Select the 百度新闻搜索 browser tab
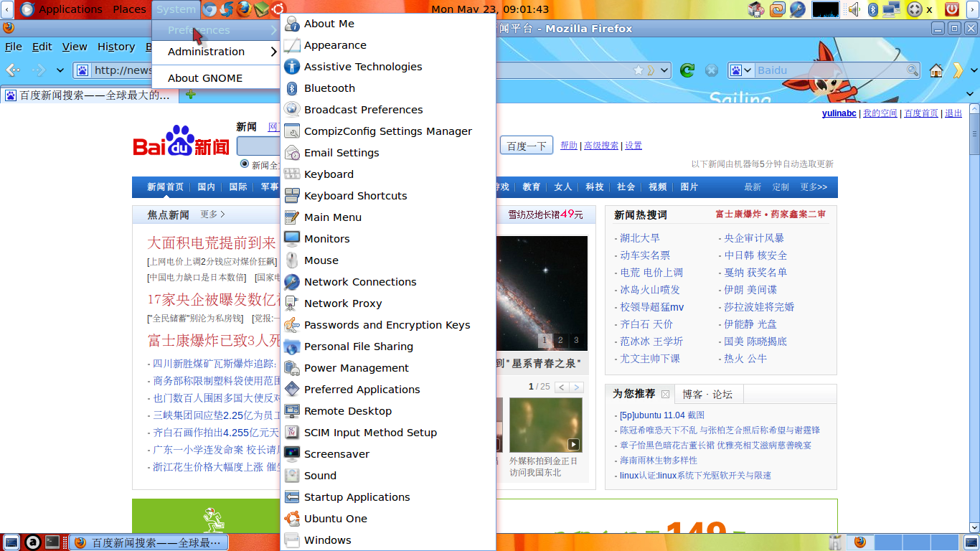Image resolution: width=980 pixels, height=551 pixels. [89, 95]
